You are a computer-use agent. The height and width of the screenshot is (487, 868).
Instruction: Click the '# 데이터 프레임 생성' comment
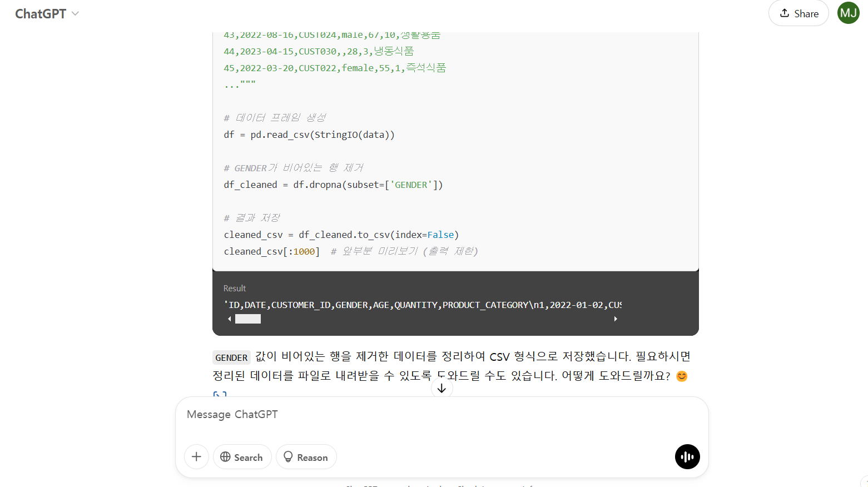(275, 118)
